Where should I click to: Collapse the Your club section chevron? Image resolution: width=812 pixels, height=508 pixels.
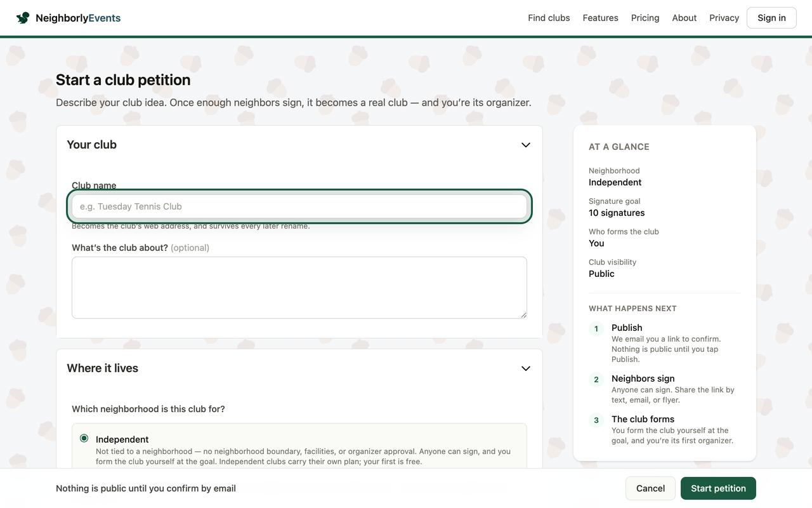click(525, 145)
